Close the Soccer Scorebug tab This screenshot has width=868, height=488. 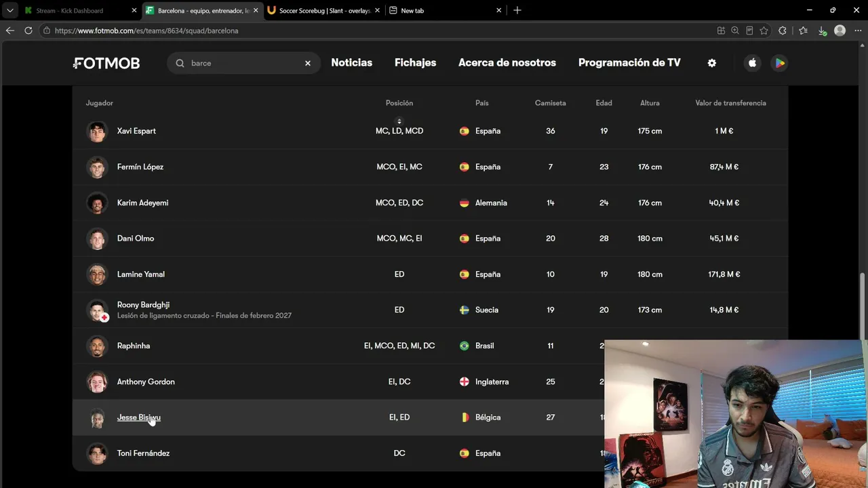coord(377,10)
